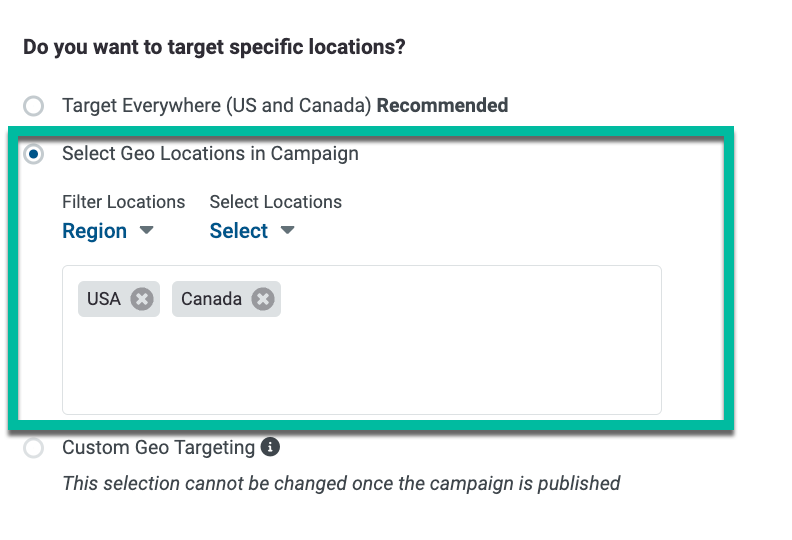This screenshot has width=792, height=540.
Task: Click Target Everywhere (US and Canada) label
Action: [217, 106]
